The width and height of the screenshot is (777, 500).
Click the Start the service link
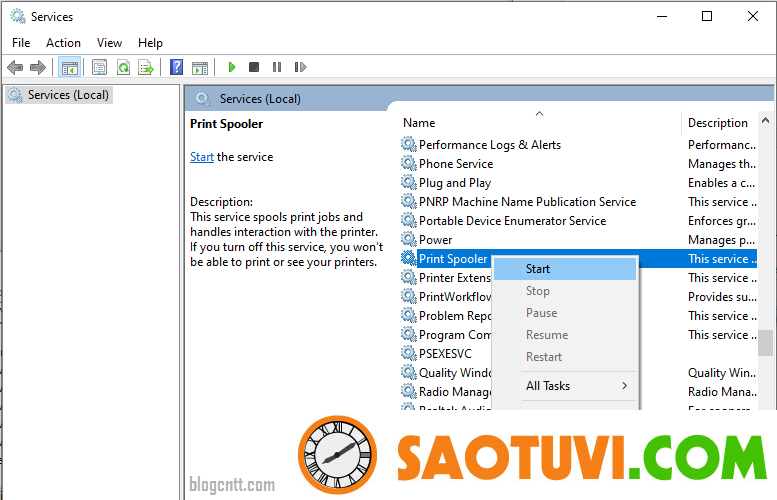[x=202, y=157]
